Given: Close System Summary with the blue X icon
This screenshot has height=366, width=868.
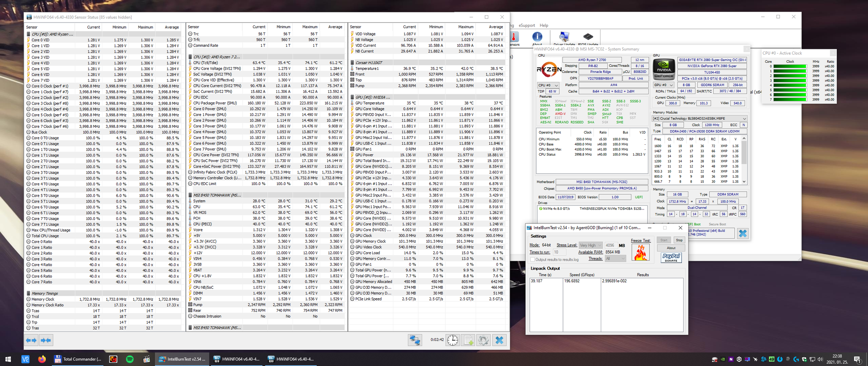Looking at the screenshot, I should point(743,233).
